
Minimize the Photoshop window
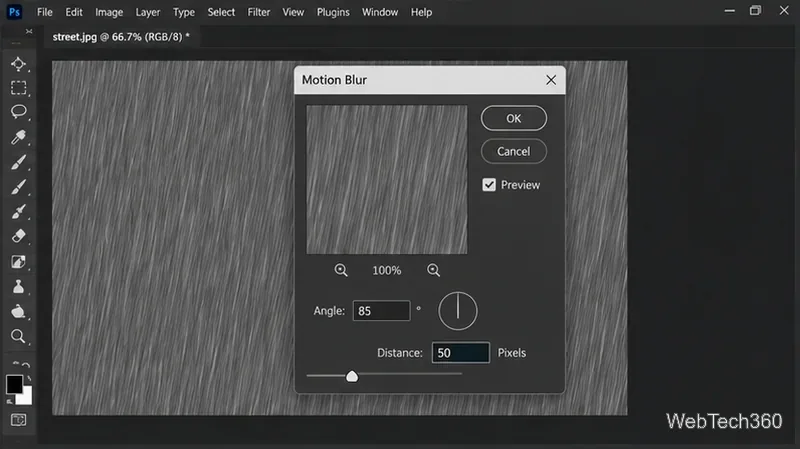click(x=730, y=11)
